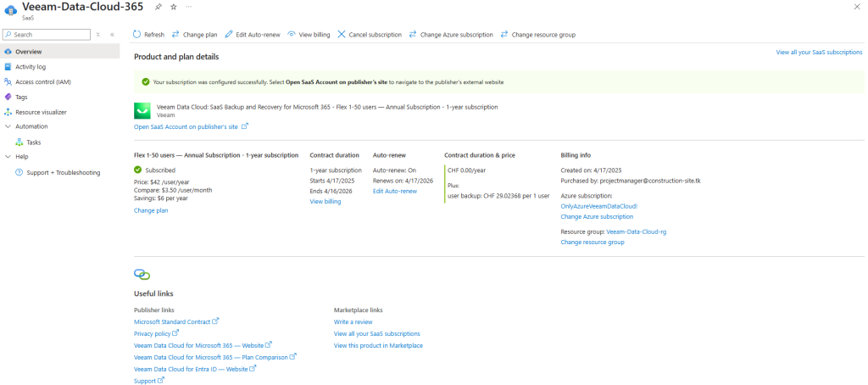The width and height of the screenshot is (868, 385).
Task: Click Change resource group link in Billing info
Action: (593, 242)
